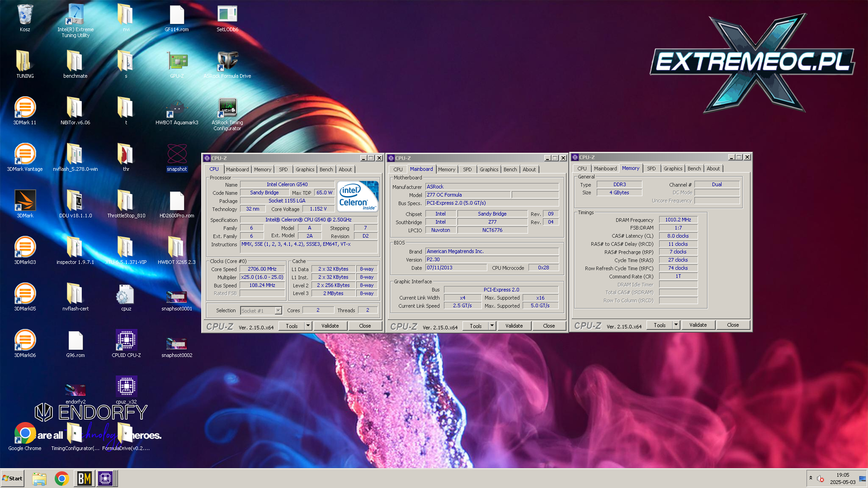The width and height of the screenshot is (868, 488).
Task: Switch to Memory tab in first CPU-Z window
Action: coord(263,169)
